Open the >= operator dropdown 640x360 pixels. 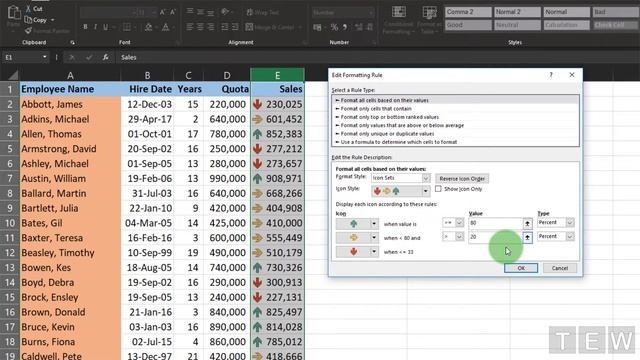click(x=459, y=222)
